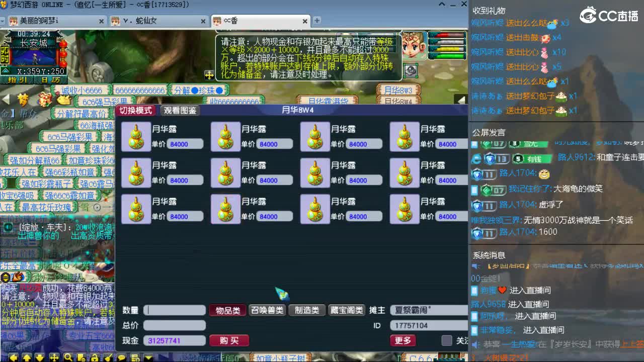The image size is (644, 362).
Task: Click the left arrow icon in bottom toolbar
Action: [x=14, y=358]
